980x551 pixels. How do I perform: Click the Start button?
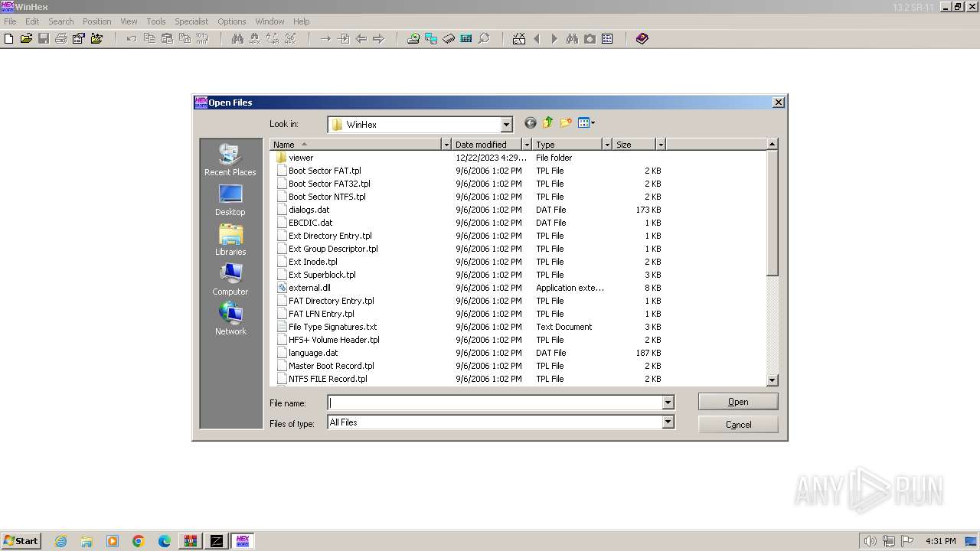21,541
